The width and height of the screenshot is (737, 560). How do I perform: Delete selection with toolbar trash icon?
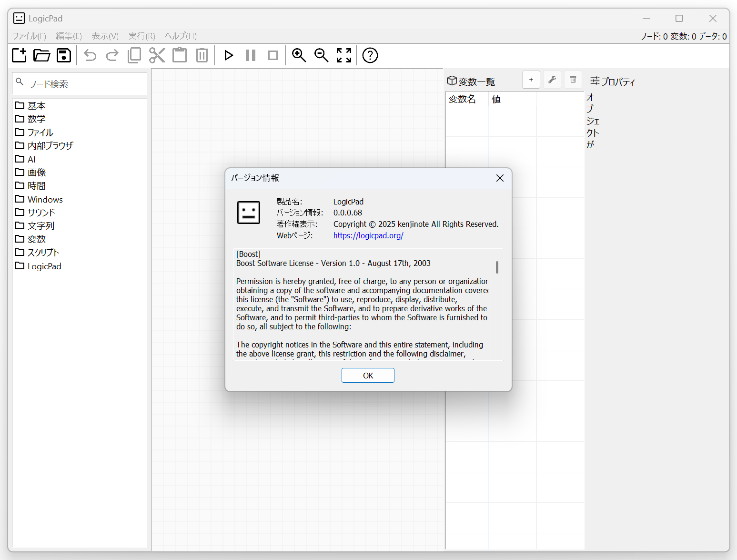point(202,55)
